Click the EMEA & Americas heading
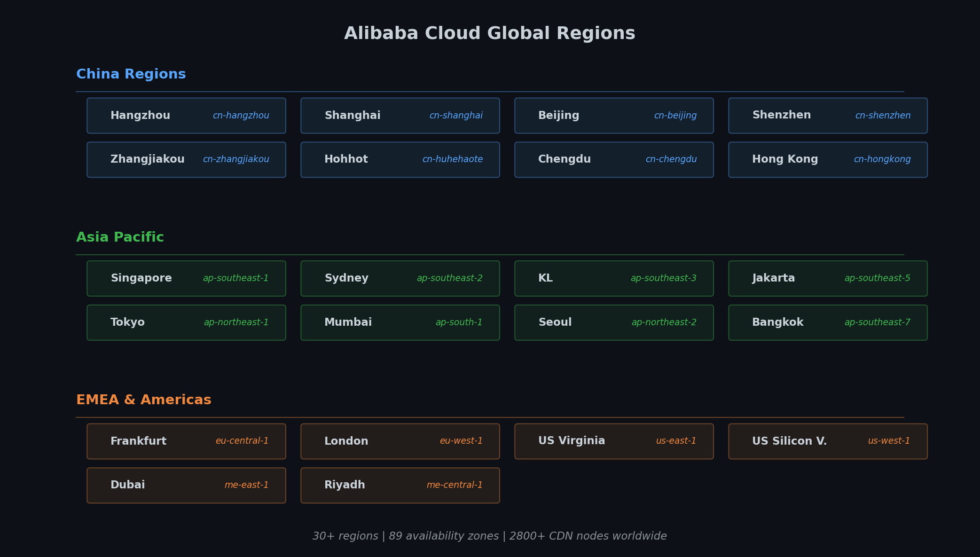 tap(144, 400)
